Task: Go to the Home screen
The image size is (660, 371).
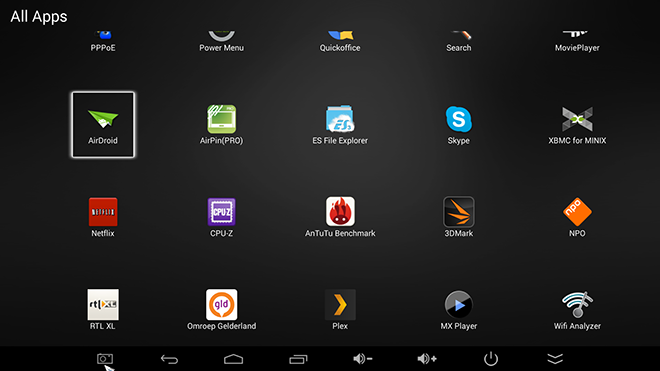Action: point(234,359)
